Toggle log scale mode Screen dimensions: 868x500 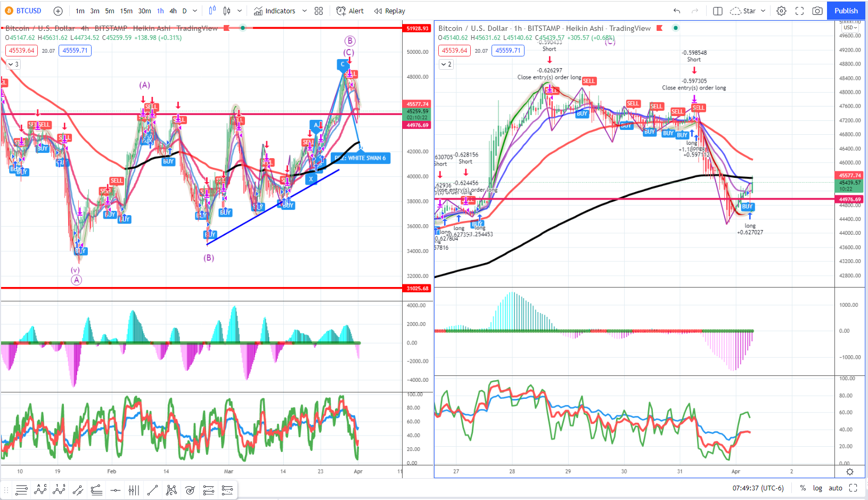coord(817,488)
